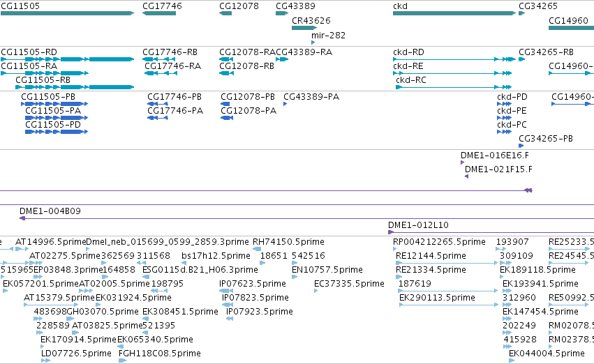This screenshot has height=364, width=594.
Task: Click the DME1-016E16.F feature
Action: tap(462, 162)
